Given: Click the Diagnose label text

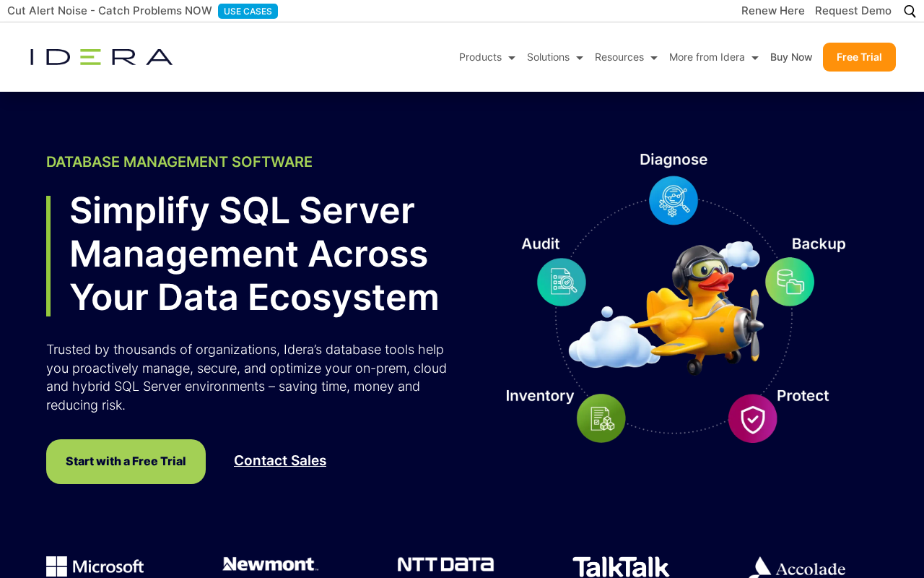Looking at the screenshot, I should (x=674, y=160).
